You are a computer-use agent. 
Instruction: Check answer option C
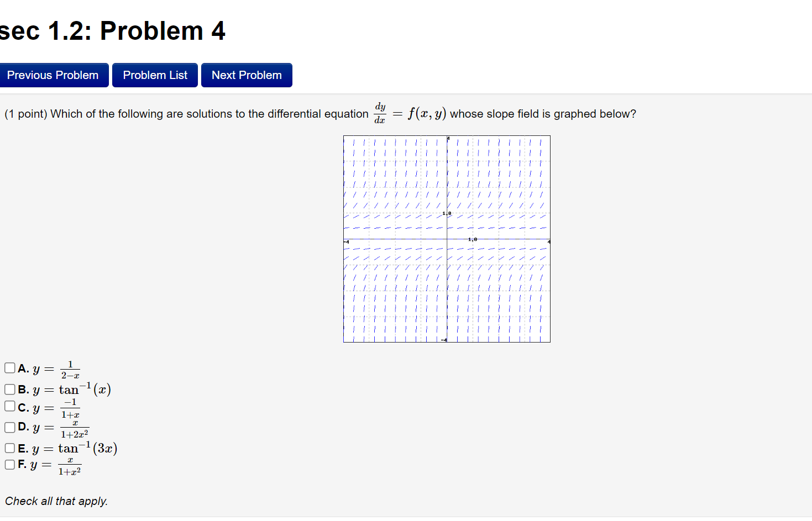click(9, 406)
